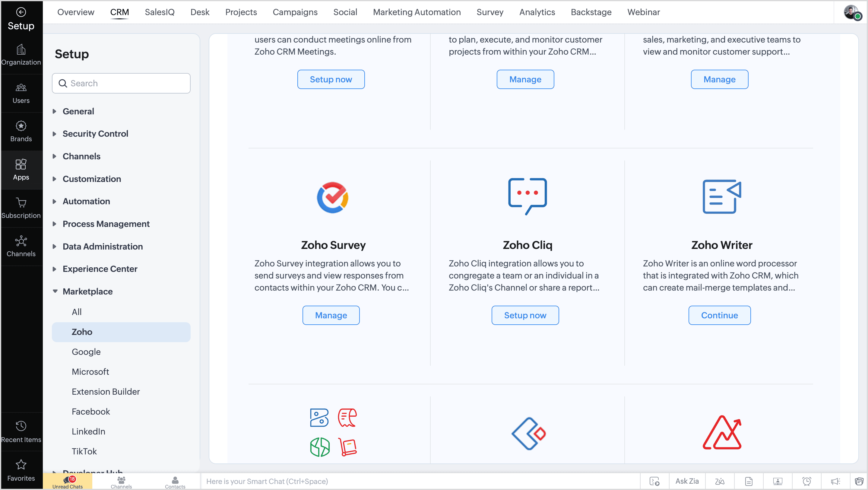
Task: Click the back arrow Setup icon
Action: tap(21, 12)
